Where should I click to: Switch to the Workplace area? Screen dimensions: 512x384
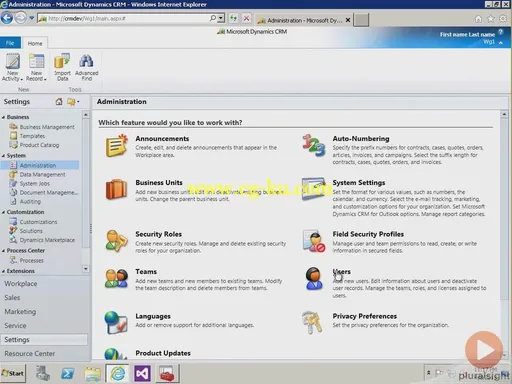(21, 284)
